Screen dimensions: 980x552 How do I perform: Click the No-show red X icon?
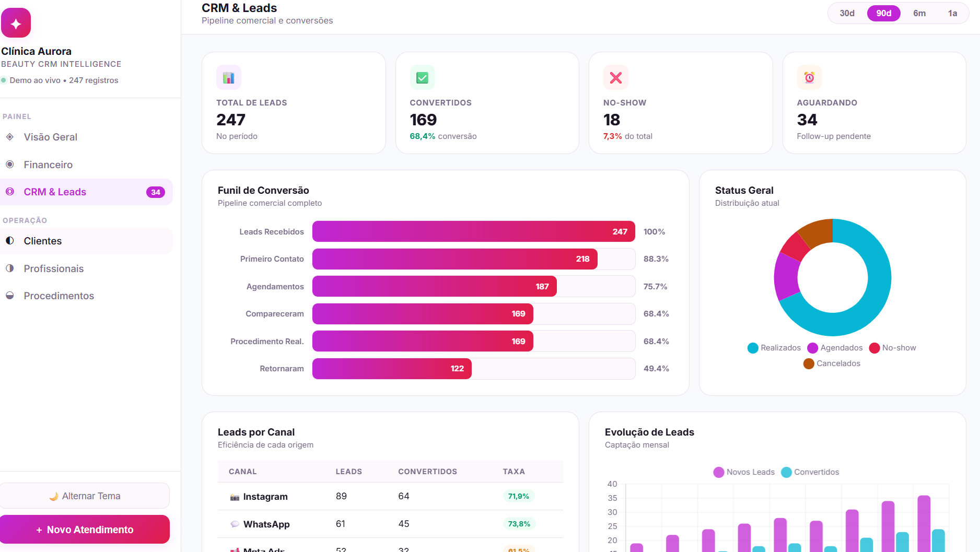coord(616,78)
